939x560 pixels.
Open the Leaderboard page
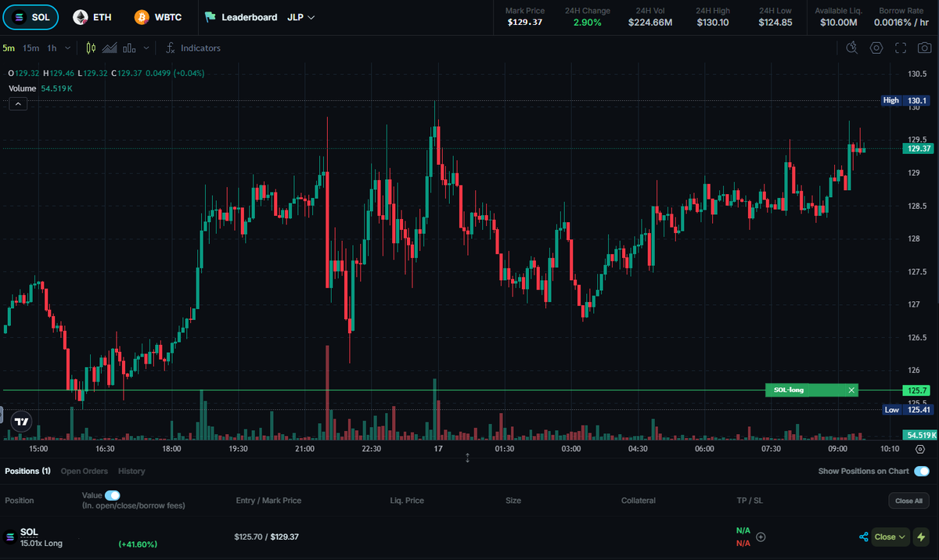241,16
